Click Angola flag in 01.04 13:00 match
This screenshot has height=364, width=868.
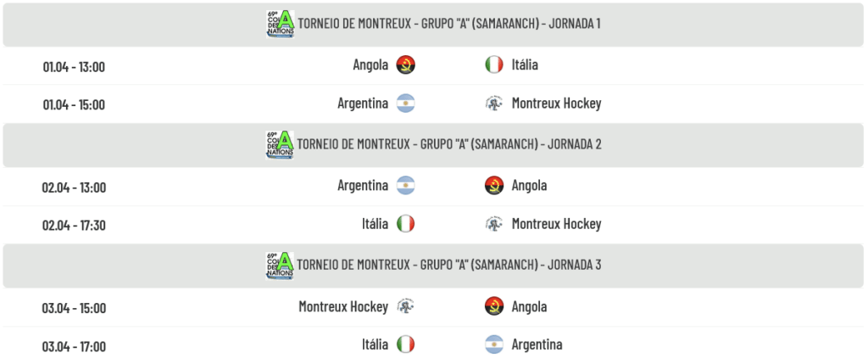pos(405,65)
